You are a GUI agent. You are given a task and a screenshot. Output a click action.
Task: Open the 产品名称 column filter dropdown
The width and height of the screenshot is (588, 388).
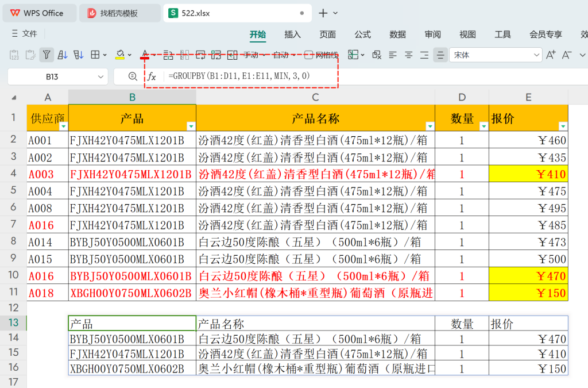[430, 126]
